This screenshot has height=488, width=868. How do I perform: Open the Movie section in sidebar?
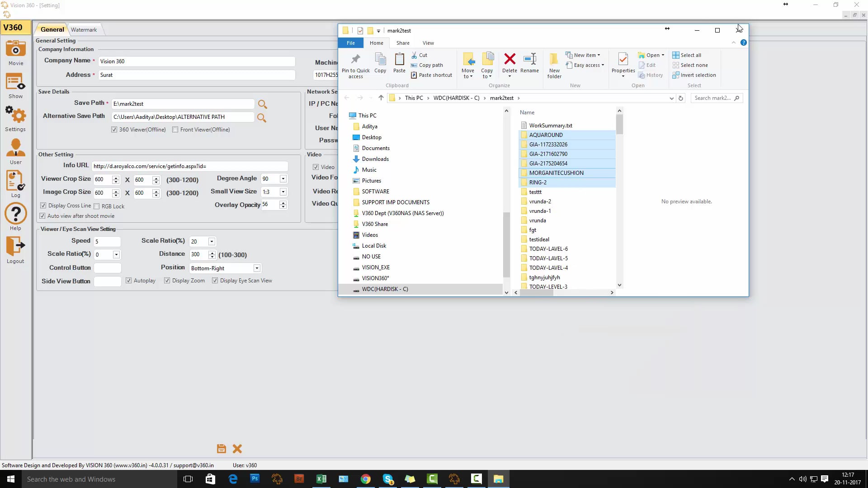click(15, 53)
